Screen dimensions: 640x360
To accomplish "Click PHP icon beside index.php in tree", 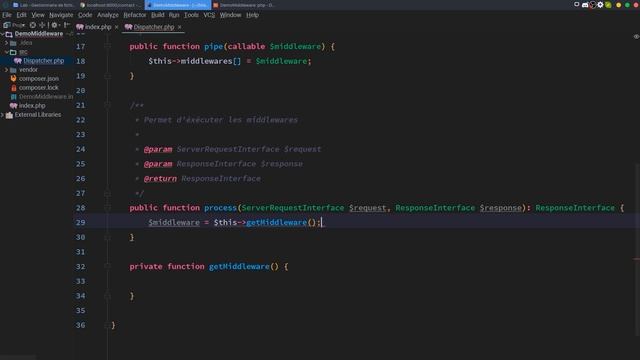I will coord(13,106).
